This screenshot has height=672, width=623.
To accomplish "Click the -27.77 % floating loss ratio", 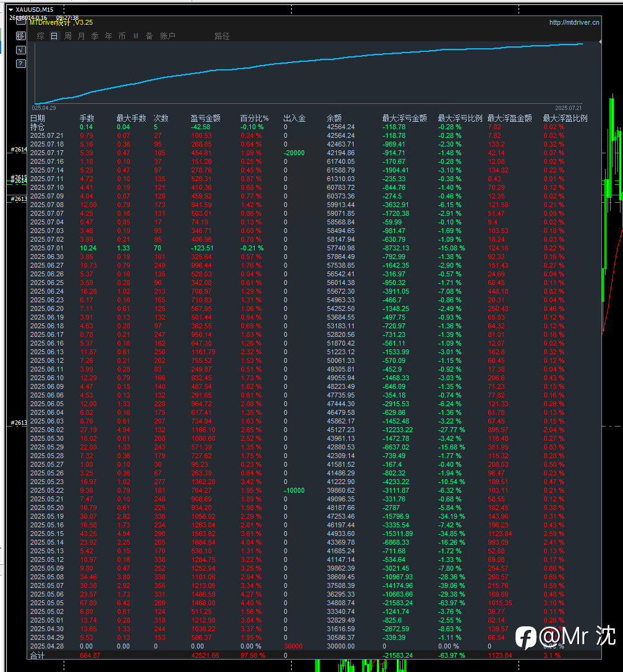I will (x=451, y=430).
